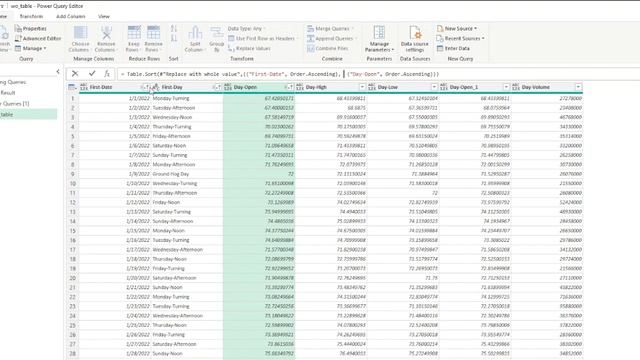640x360 pixels.
Task: Click Append Queries
Action: (331, 38)
